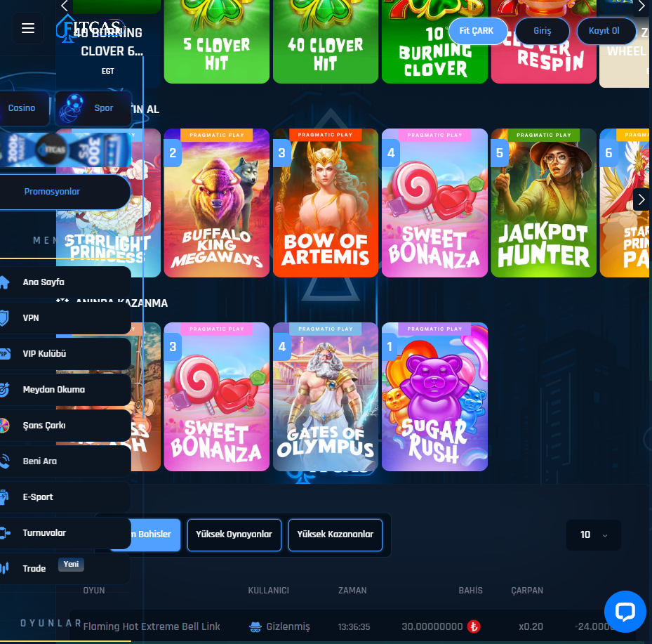Screen dimensions: 652x644
Task: Click the Meydan Okuma target icon
Action: 4,390
